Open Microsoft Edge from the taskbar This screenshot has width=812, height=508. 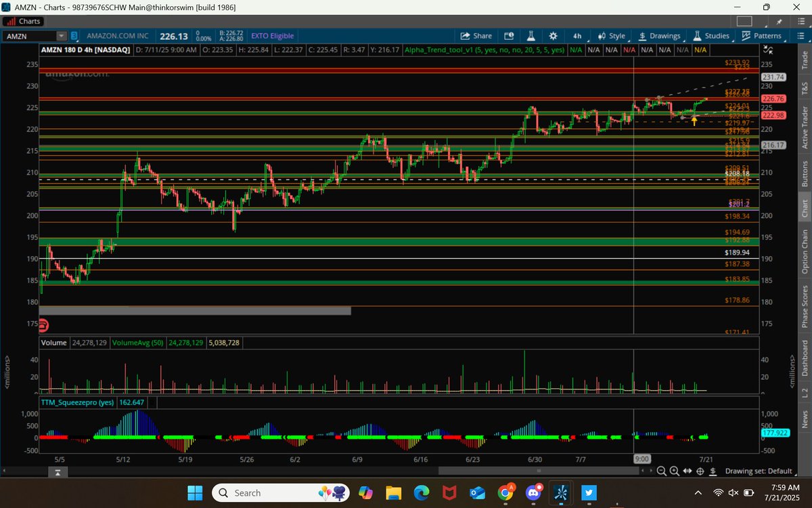coord(422,492)
